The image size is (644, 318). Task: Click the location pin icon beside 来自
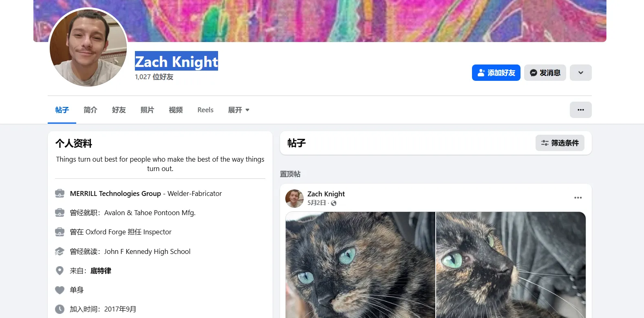pyautogui.click(x=60, y=271)
